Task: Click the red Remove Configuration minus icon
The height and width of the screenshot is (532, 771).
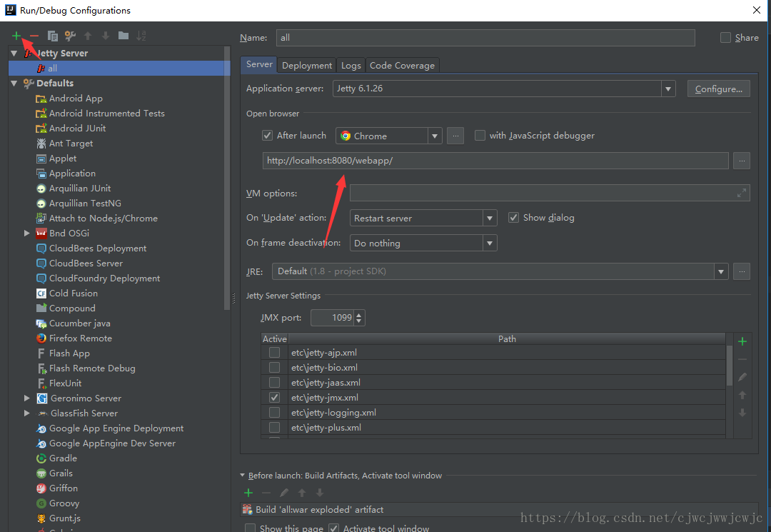Action: point(34,36)
